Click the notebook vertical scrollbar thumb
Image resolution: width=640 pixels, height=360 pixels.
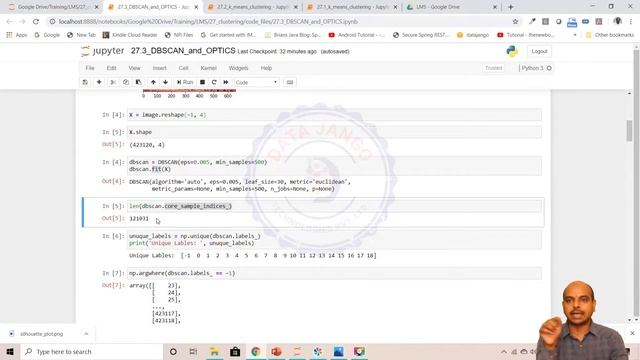pyautogui.click(x=629, y=131)
